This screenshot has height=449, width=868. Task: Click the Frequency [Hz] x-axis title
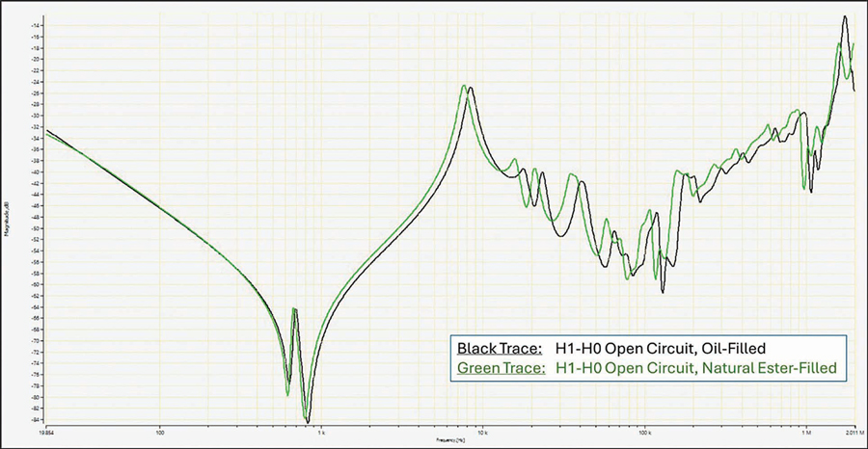445,440
